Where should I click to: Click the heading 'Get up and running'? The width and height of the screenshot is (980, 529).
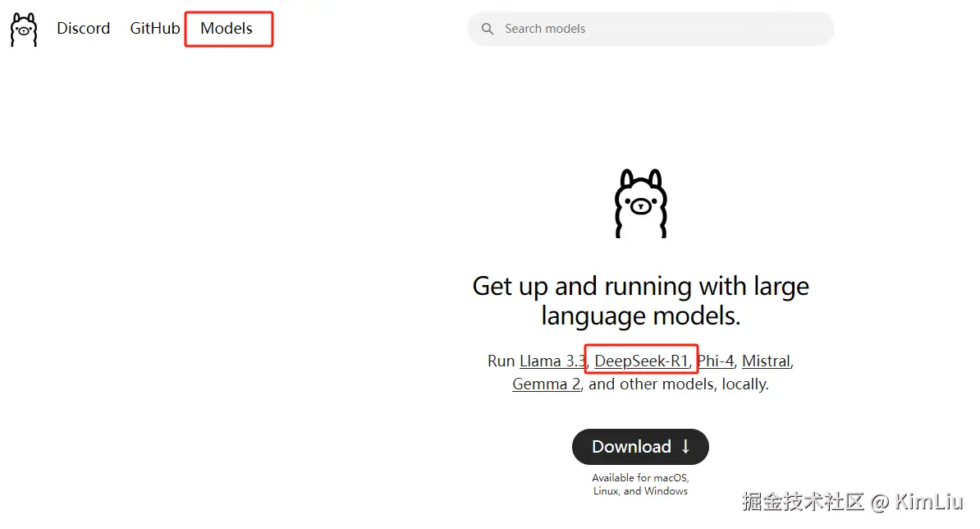[641, 301]
